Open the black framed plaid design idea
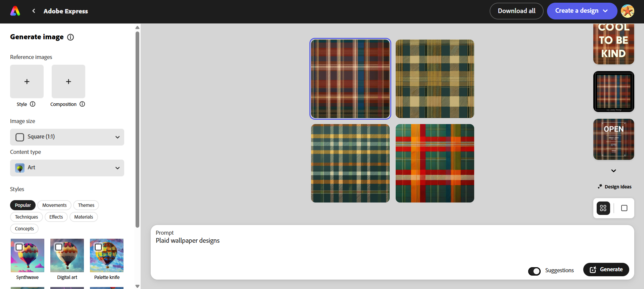Image resolution: width=644 pixels, height=289 pixels. click(613, 92)
